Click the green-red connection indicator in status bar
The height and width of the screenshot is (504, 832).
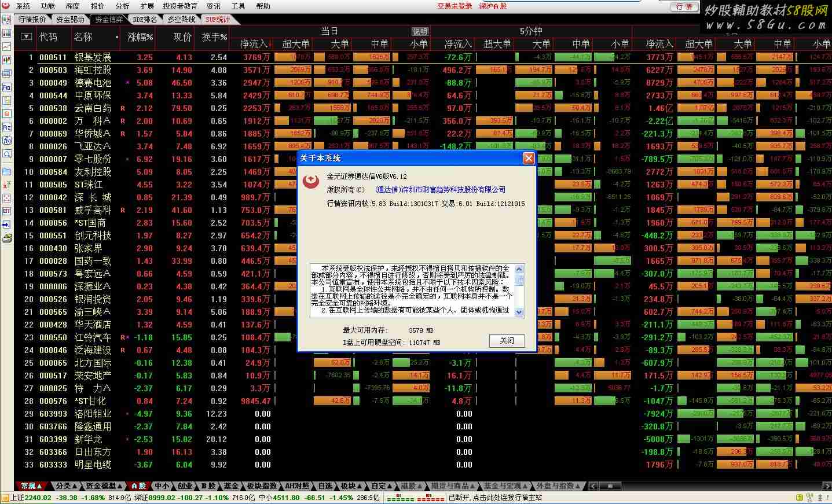[416, 498]
